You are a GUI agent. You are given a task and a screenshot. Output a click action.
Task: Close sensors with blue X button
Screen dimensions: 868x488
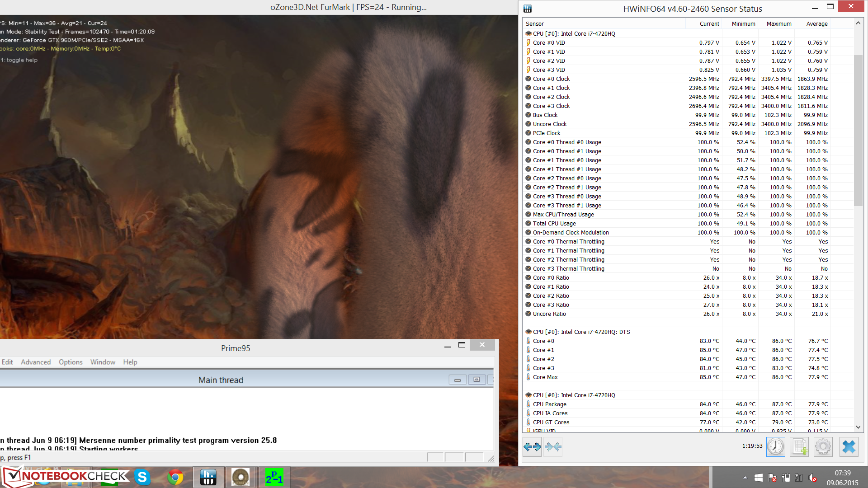(849, 447)
